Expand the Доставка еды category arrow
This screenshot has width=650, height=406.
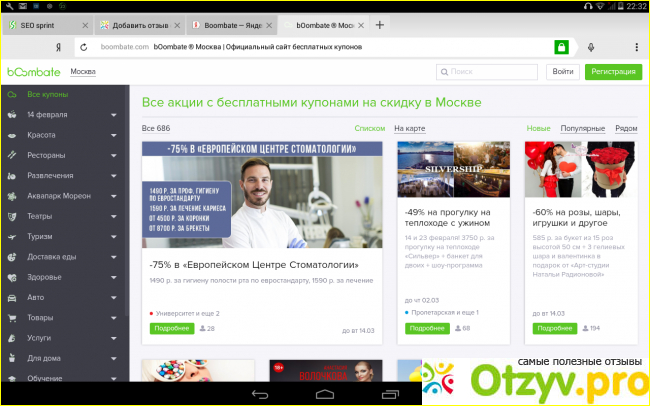pos(113,257)
